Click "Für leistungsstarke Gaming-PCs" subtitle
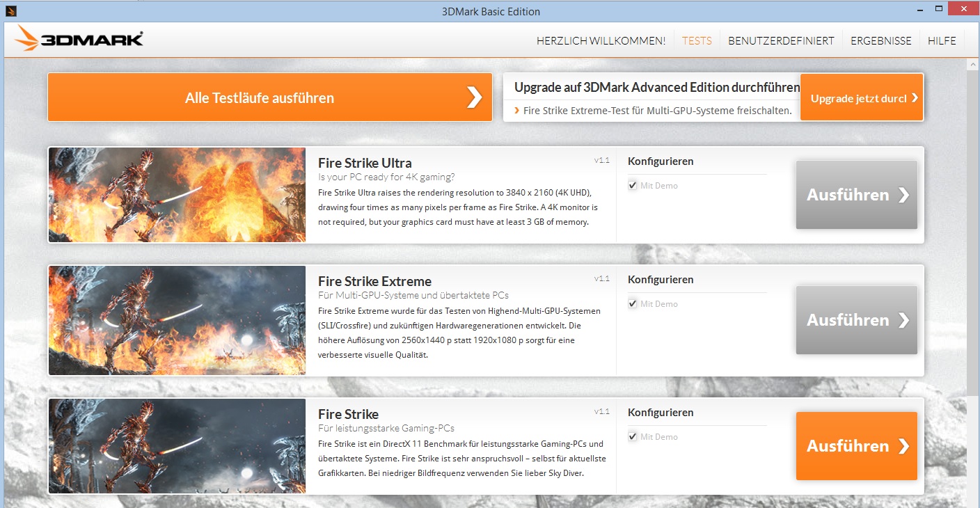The width and height of the screenshot is (980, 508). (x=386, y=428)
